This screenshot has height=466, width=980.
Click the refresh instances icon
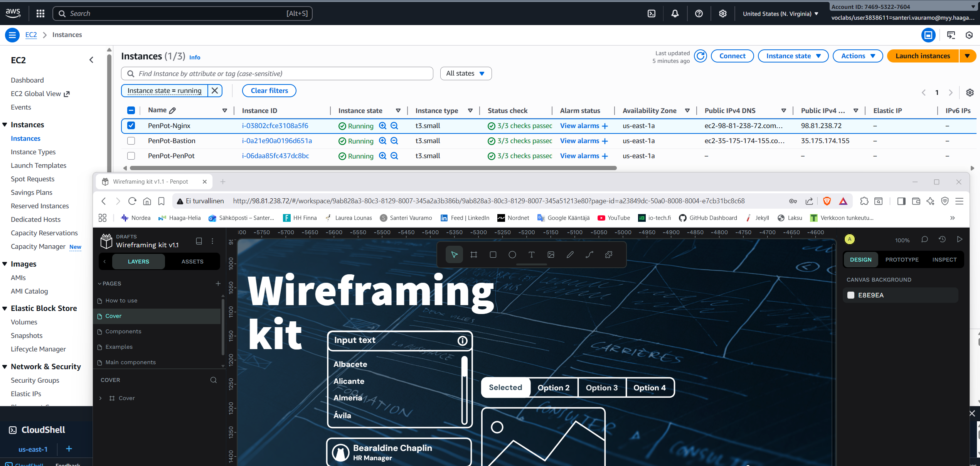click(700, 56)
